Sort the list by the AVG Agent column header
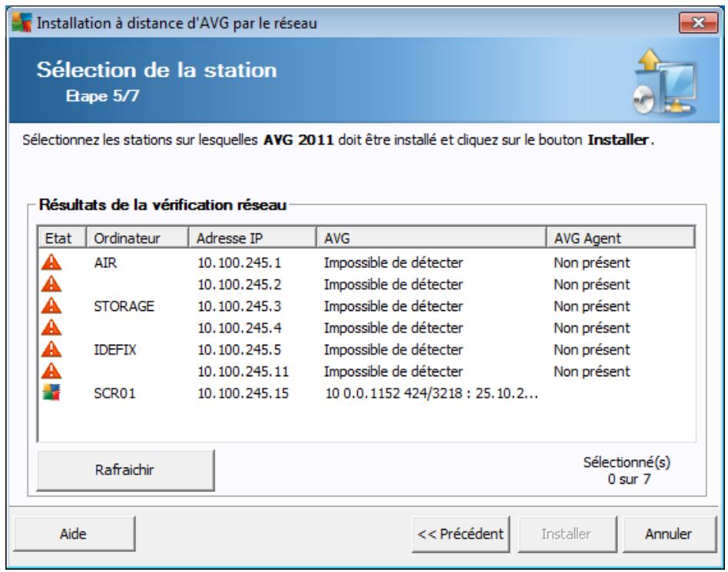728x572 pixels. (x=620, y=238)
